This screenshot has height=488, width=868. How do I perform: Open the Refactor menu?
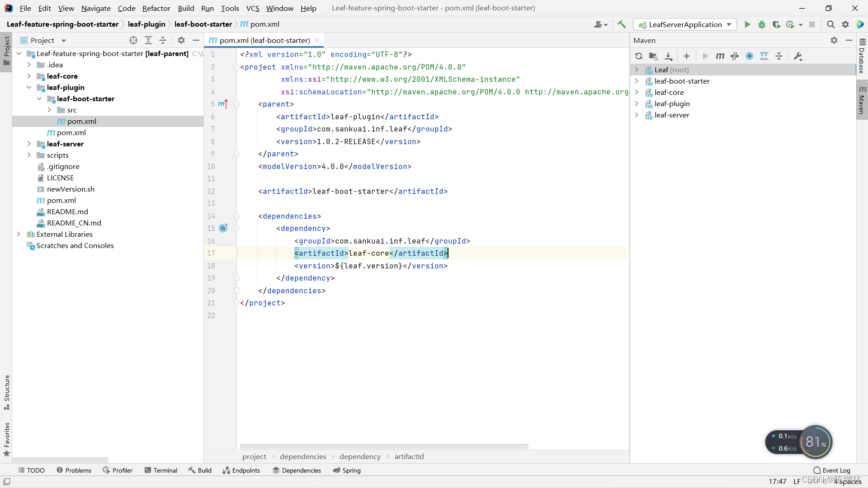point(156,8)
